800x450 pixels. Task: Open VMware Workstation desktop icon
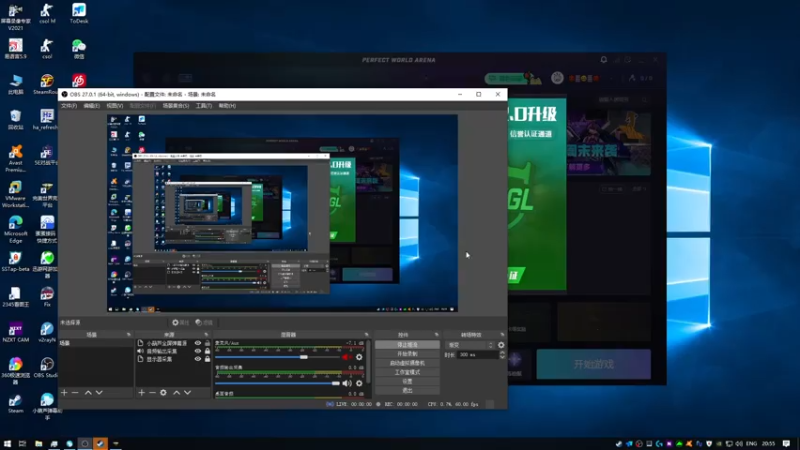(15, 194)
